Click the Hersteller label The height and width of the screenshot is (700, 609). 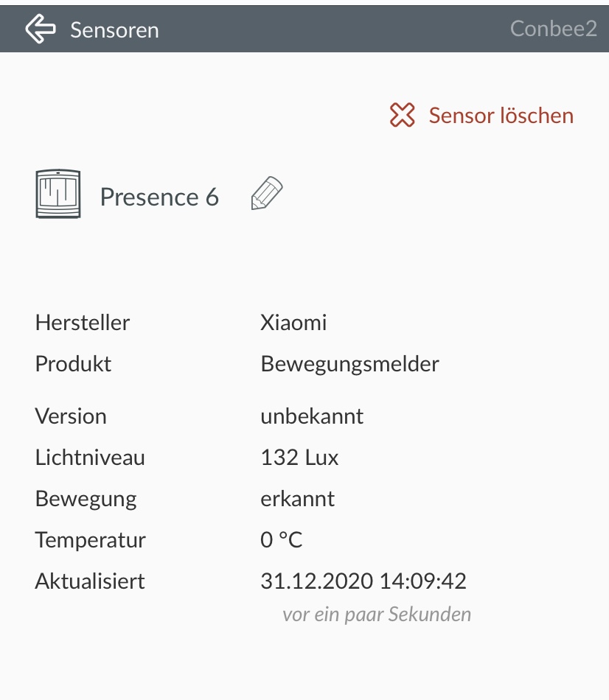pos(83,322)
